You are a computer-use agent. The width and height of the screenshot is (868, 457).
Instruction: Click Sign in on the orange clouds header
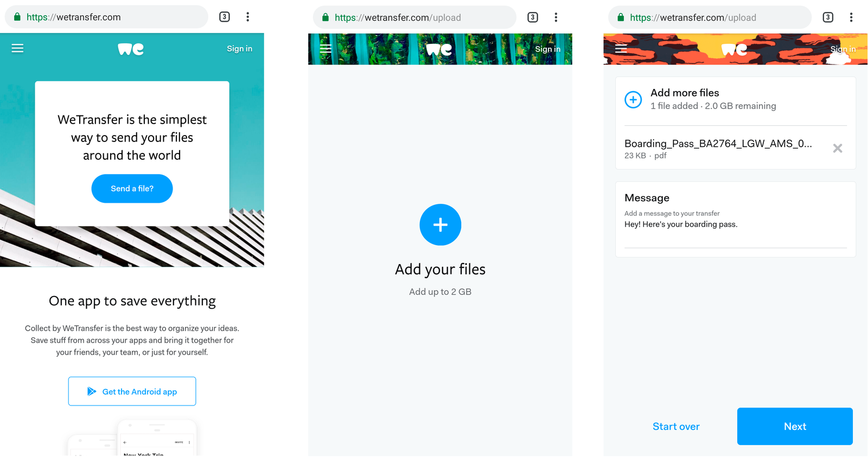click(x=843, y=49)
